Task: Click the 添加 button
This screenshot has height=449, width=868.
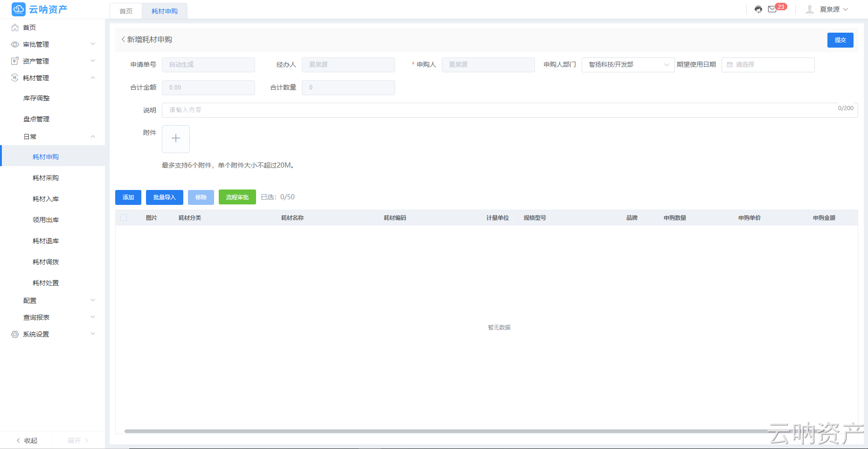Action: 128,197
